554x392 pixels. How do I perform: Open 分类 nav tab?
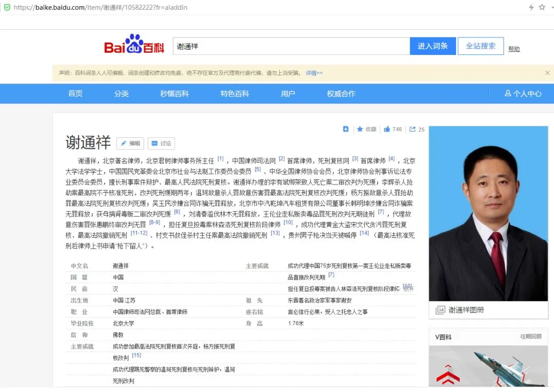tap(121, 94)
